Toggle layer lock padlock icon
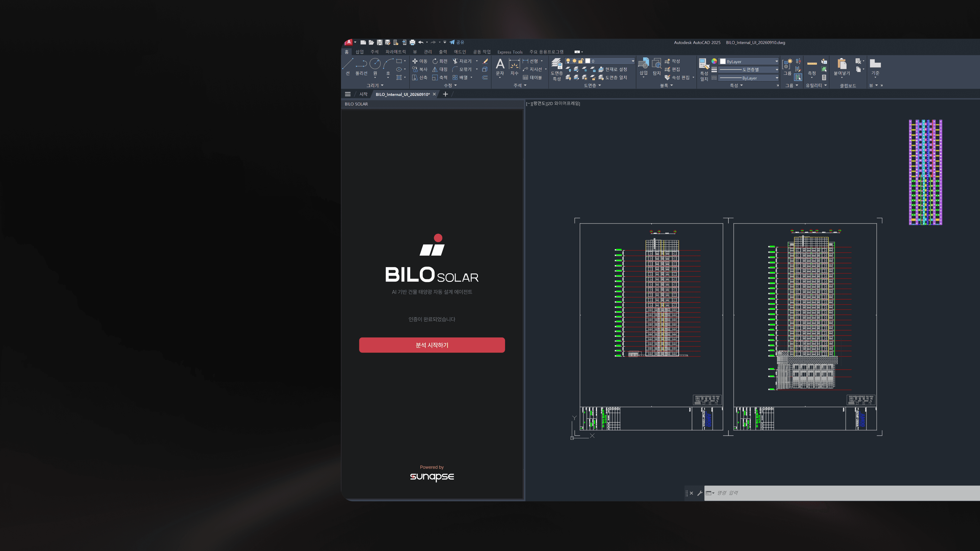This screenshot has height=551, width=980. click(x=581, y=61)
